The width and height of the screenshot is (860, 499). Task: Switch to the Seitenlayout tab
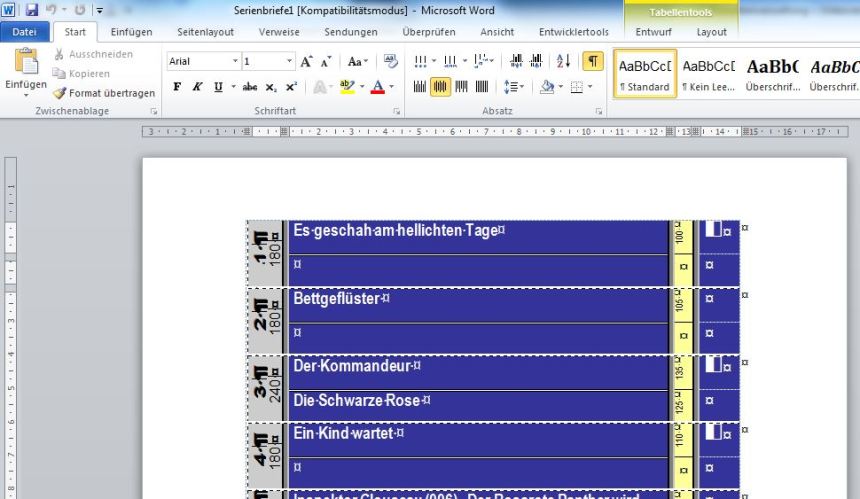[x=206, y=32]
